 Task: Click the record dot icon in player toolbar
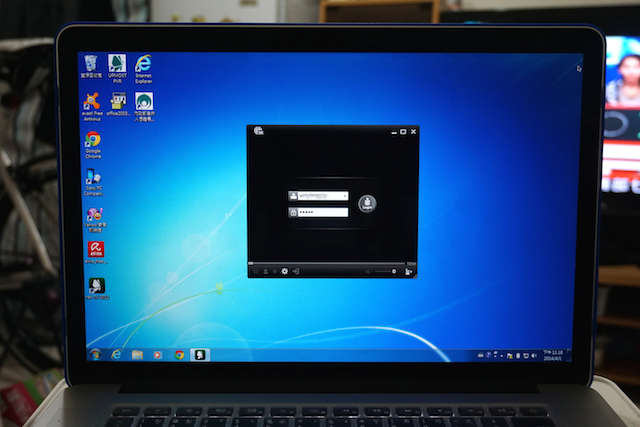coord(275,271)
